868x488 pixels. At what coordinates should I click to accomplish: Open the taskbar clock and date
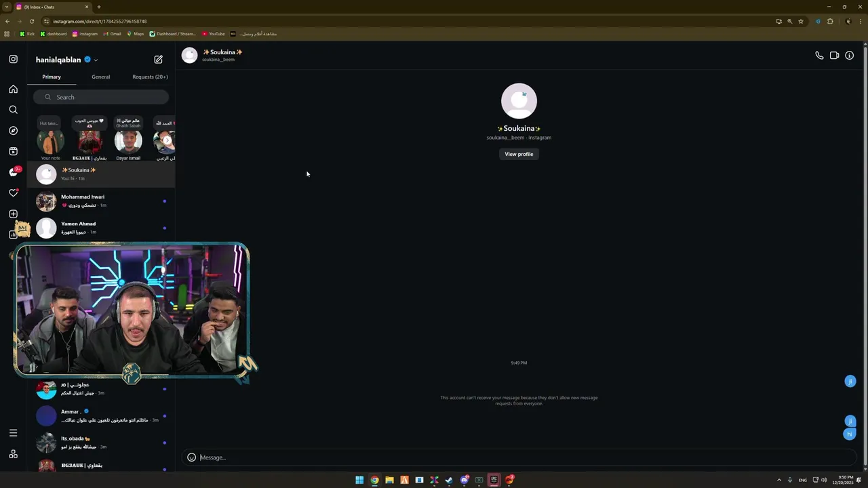[x=846, y=480]
